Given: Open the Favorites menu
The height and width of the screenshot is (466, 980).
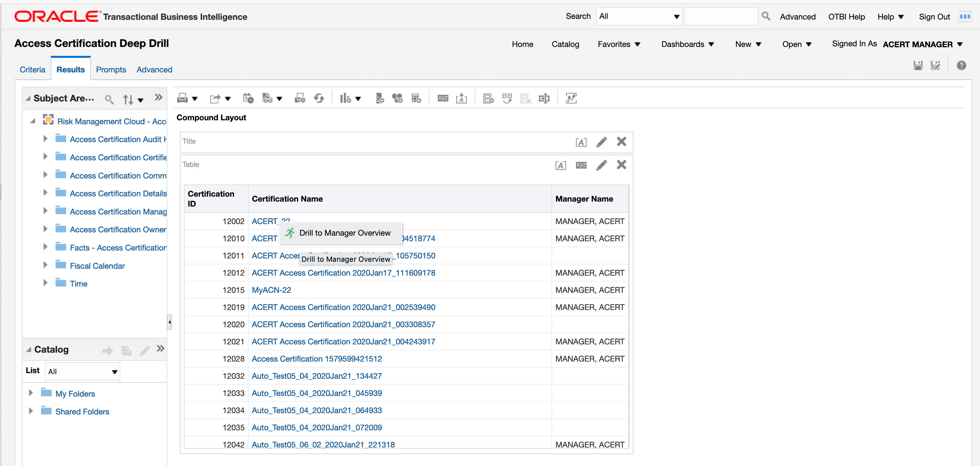Looking at the screenshot, I should pos(619,44).
